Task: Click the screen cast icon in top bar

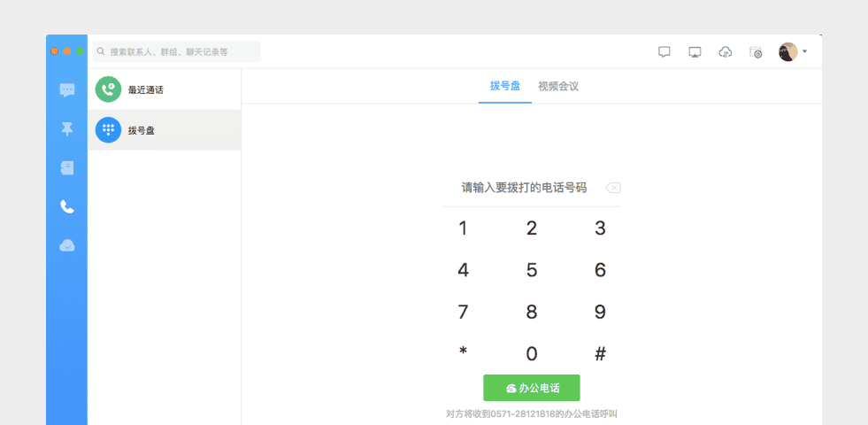Action: pos(695,52)
